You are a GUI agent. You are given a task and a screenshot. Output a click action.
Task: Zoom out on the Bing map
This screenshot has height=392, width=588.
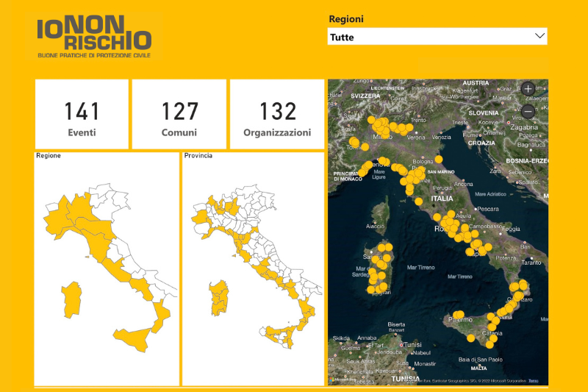point(528,112)
